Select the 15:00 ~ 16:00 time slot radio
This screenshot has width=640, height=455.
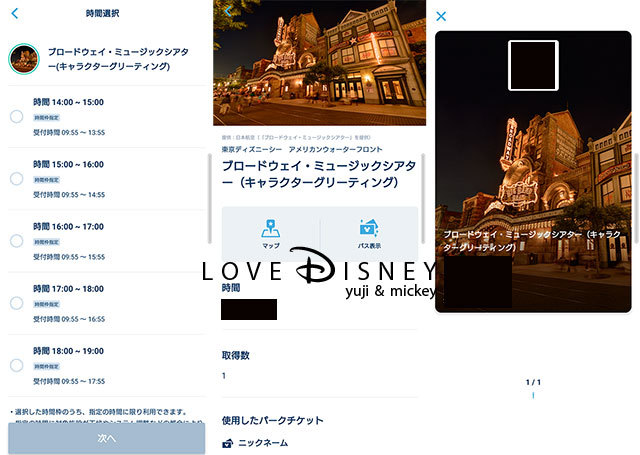pos(16,179)
